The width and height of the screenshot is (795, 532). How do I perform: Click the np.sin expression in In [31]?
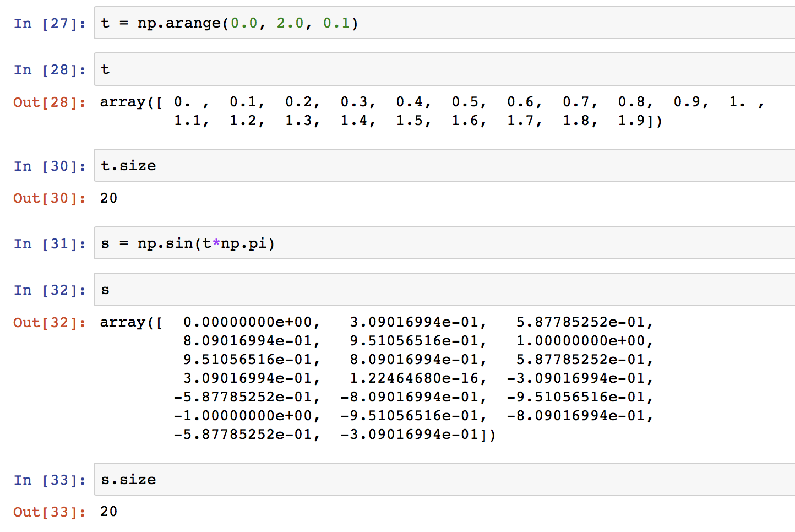165,243
